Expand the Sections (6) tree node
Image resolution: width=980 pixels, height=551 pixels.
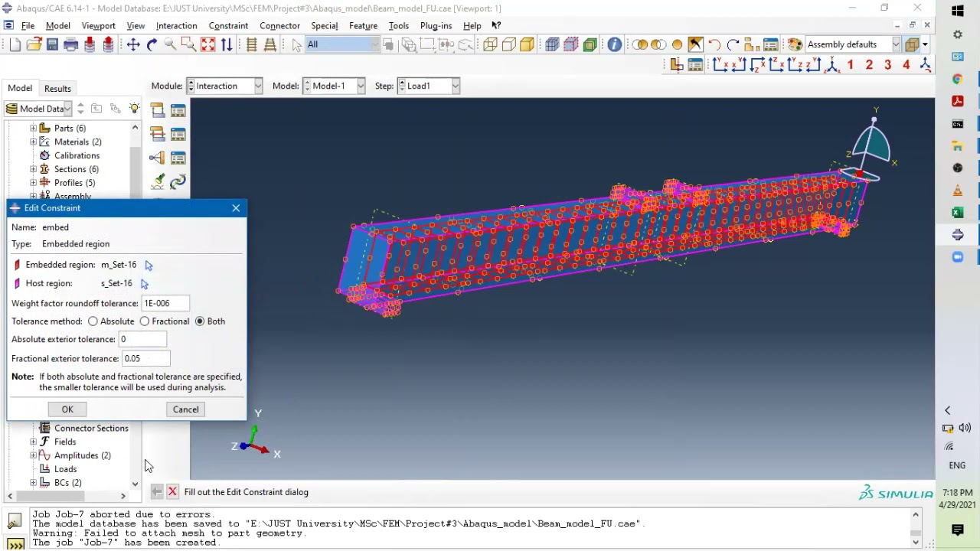33,169
